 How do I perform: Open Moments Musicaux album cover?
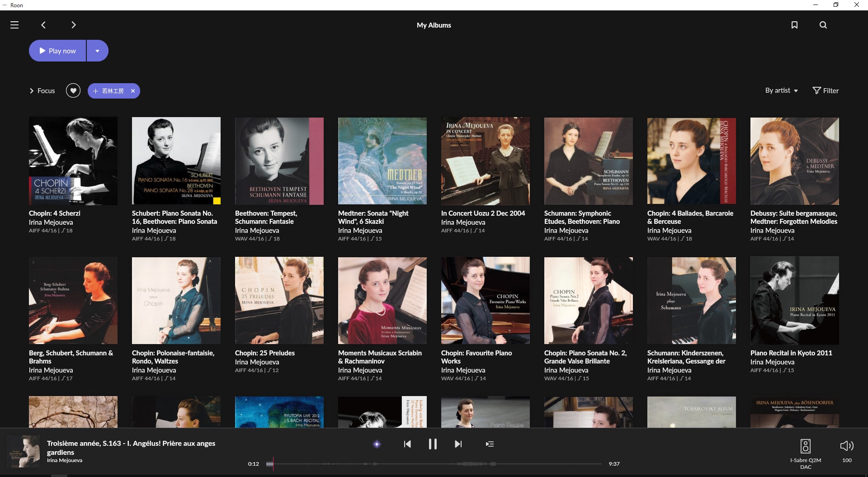point(382,301)
